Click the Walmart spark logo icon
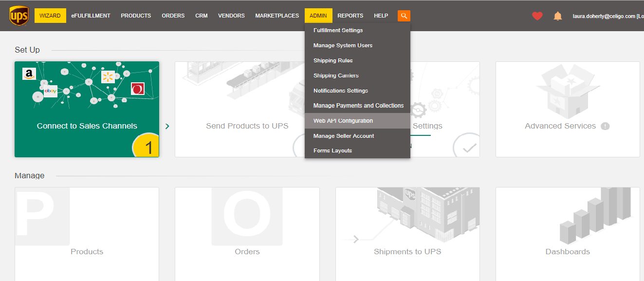This screenshot has width=644, height=281. click(108, 76)
